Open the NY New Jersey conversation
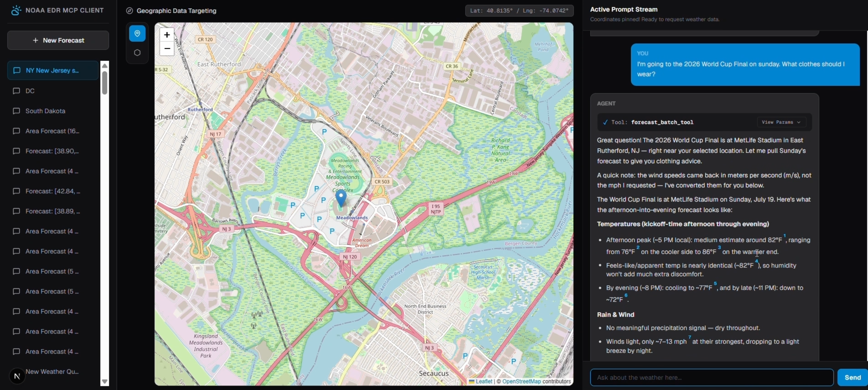Image resolution: width=868 pixels, height=390 pixels. click(53, 70)
